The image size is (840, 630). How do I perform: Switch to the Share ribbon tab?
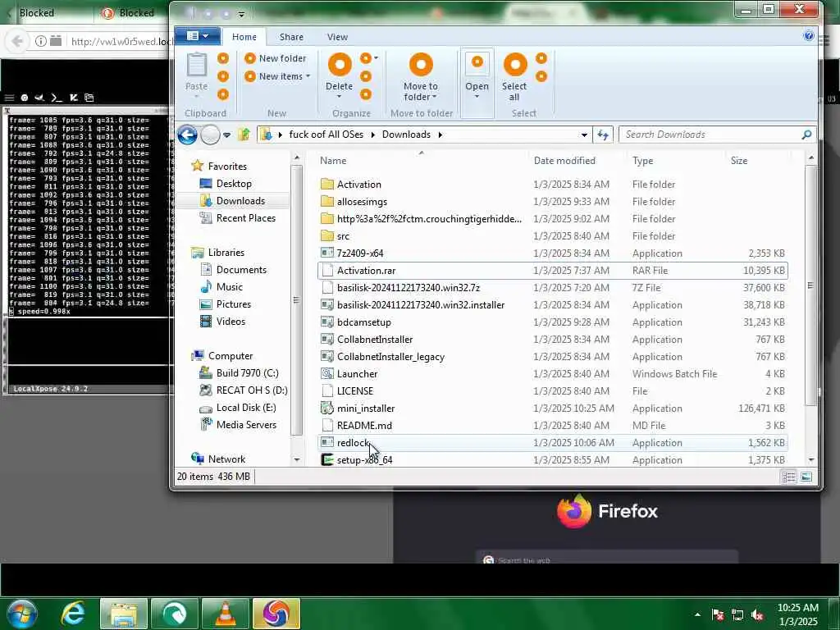(x=291, y=37)
